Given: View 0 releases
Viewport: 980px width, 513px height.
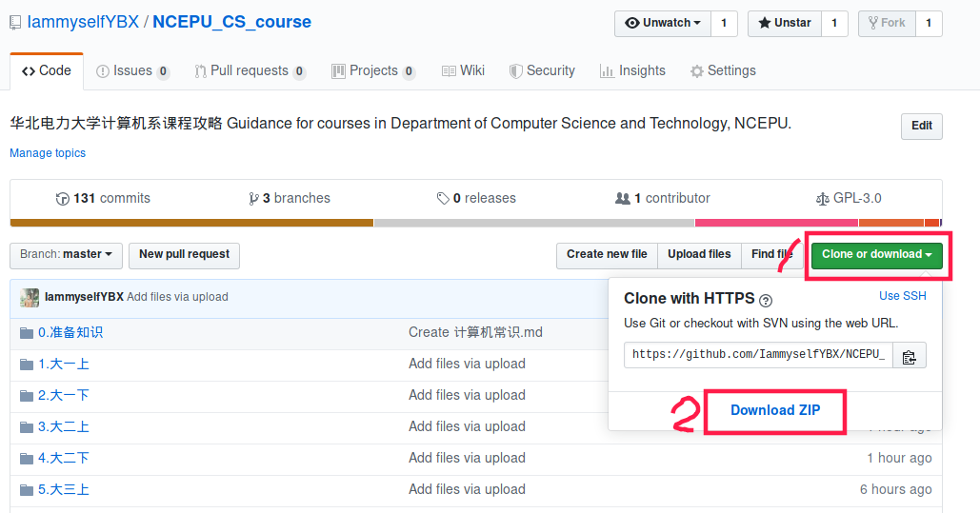Looking at the screenshot, I should 476,199.
